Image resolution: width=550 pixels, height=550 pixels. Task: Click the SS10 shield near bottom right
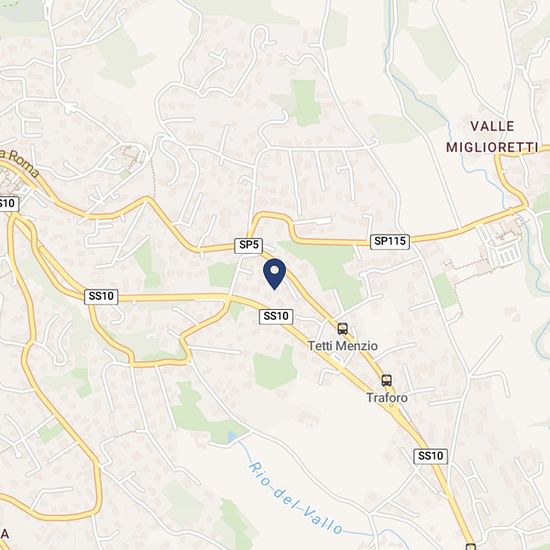(430, 456)
